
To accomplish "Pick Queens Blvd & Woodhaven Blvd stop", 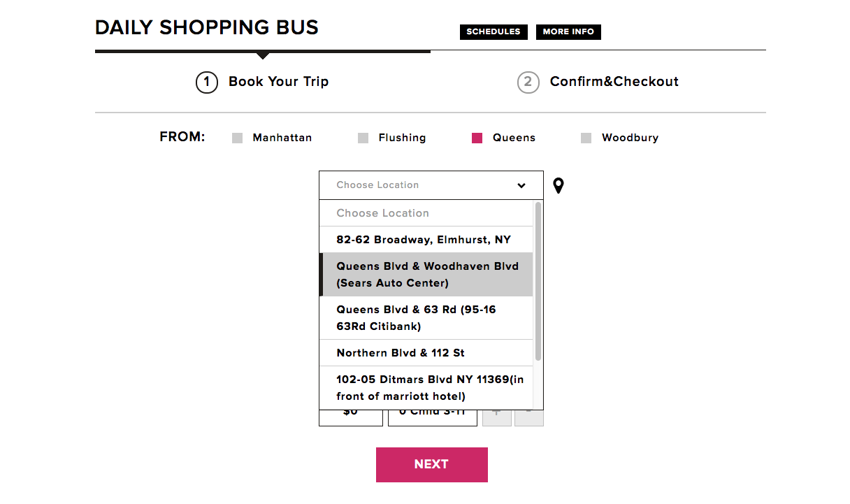I will pyautogui.click(x=426, y=275).
